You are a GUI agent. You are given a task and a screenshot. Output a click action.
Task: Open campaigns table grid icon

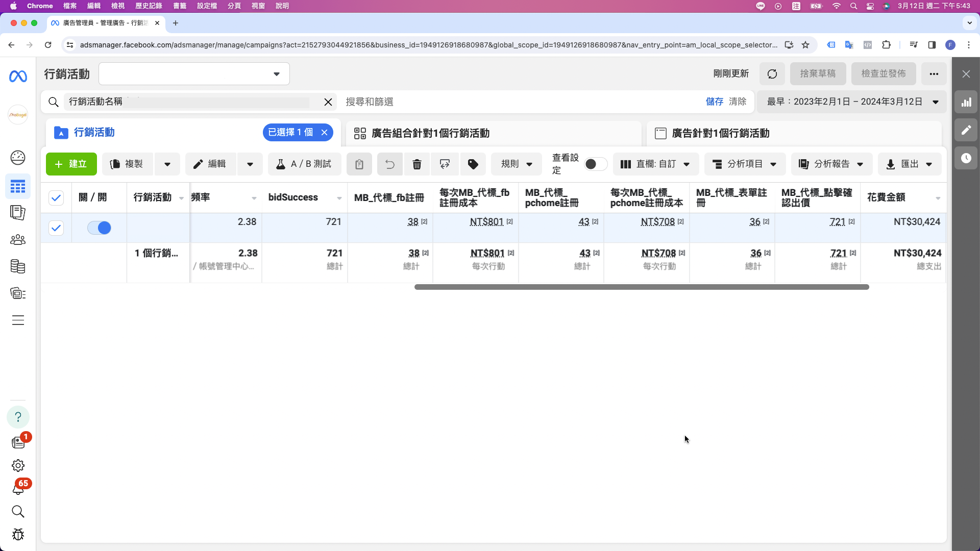click(18, 187)
